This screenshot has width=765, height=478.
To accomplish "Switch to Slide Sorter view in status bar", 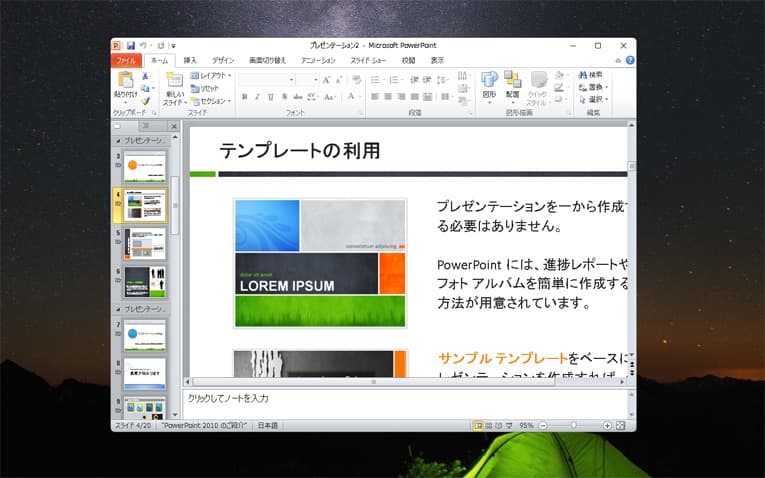I will pos(490,425).
